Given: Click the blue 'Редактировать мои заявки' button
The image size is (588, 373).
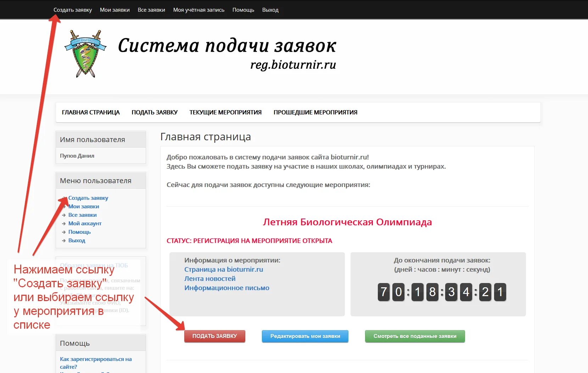Looking at the screenshot, I should point(305,336).
